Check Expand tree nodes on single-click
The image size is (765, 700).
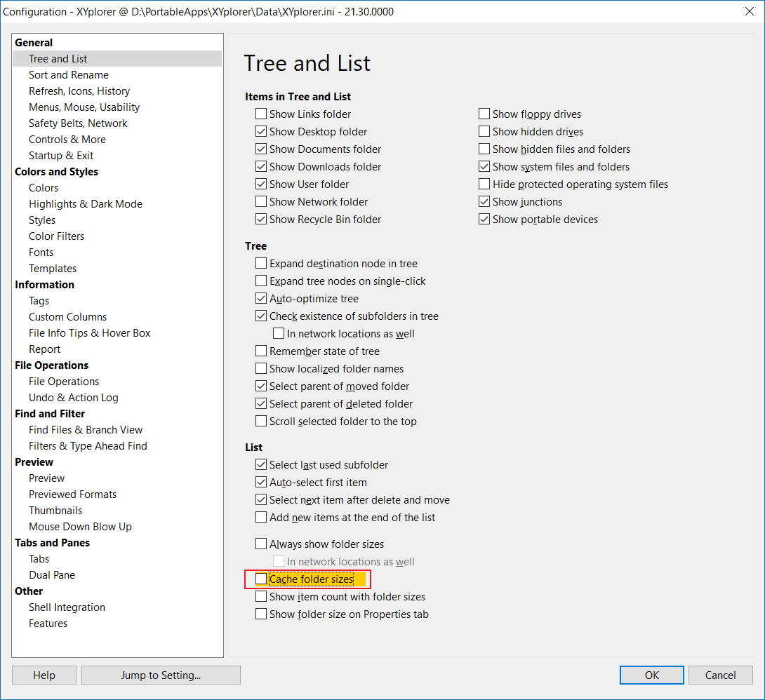261,281
